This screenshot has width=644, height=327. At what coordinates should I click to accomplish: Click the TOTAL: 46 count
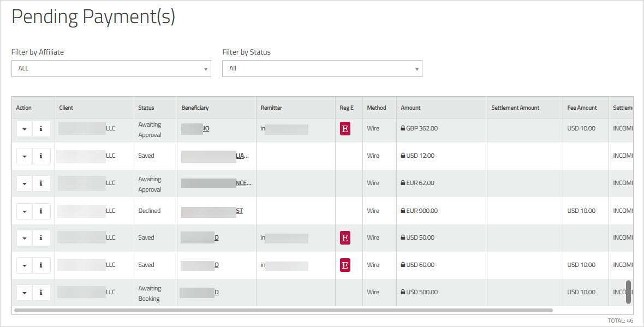pos(621,320)
